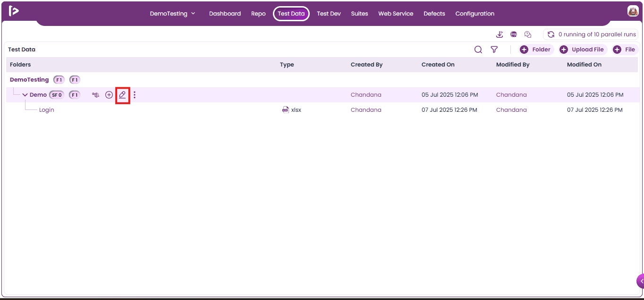
Task: Select the Demo folder name
Action: point(38,95)
